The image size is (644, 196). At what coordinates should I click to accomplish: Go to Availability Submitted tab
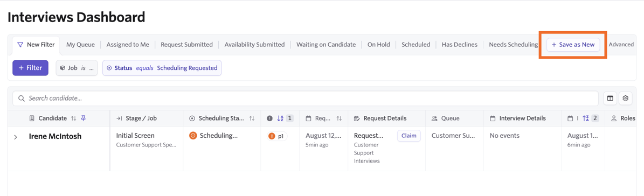[x=254, y=45]
